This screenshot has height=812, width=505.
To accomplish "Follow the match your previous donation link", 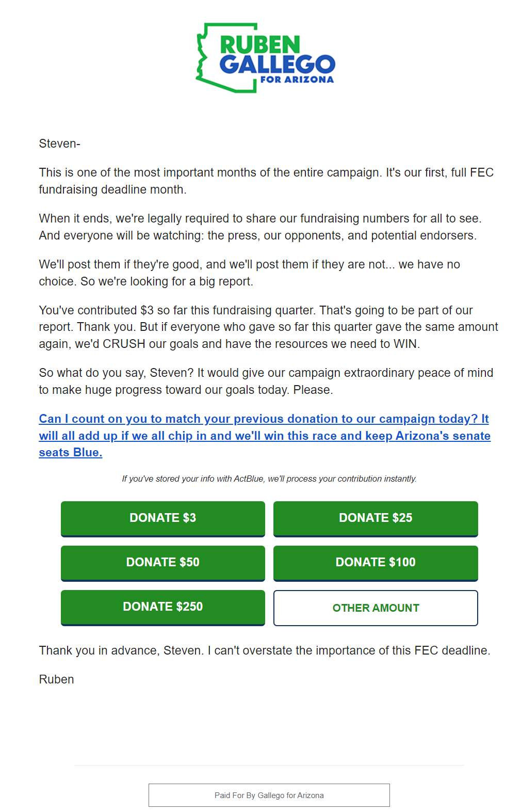I will pyautogui.click(x=265, y=436).
